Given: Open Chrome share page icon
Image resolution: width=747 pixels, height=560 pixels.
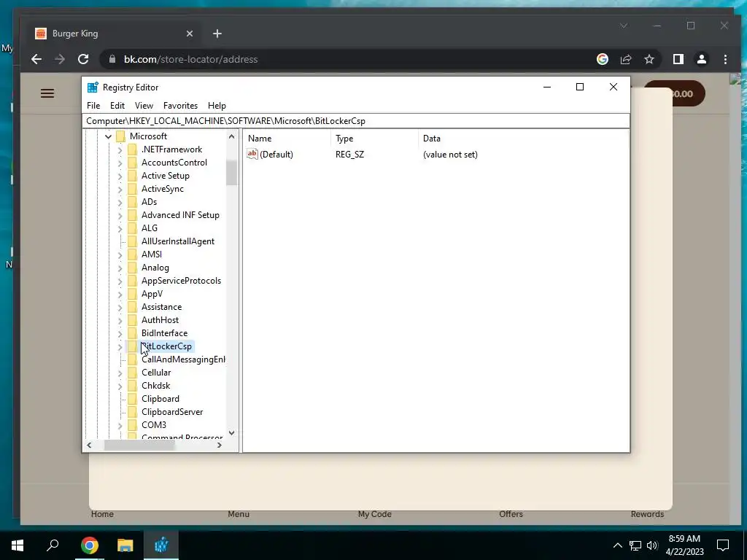Looking at the screenshot, I should click(x=625, y=59).
